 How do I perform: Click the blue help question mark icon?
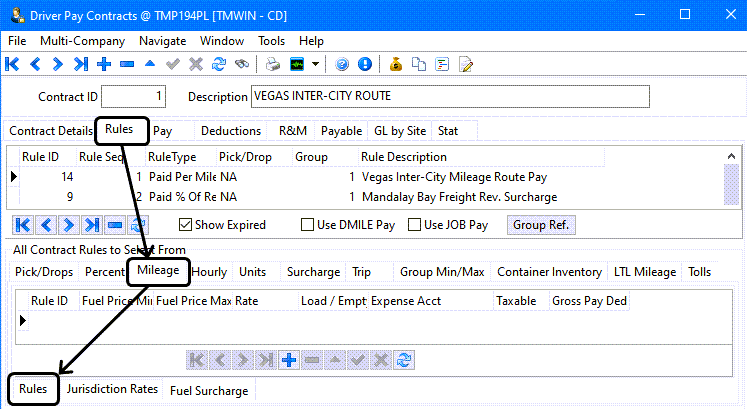pos(342,64)
